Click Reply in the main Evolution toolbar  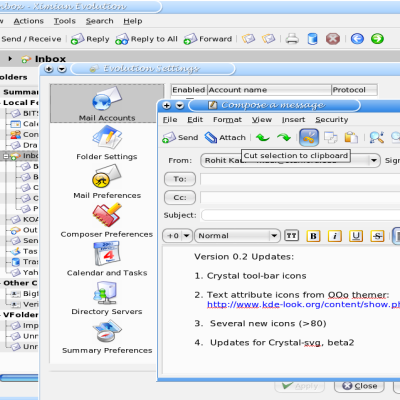(90, 39)
